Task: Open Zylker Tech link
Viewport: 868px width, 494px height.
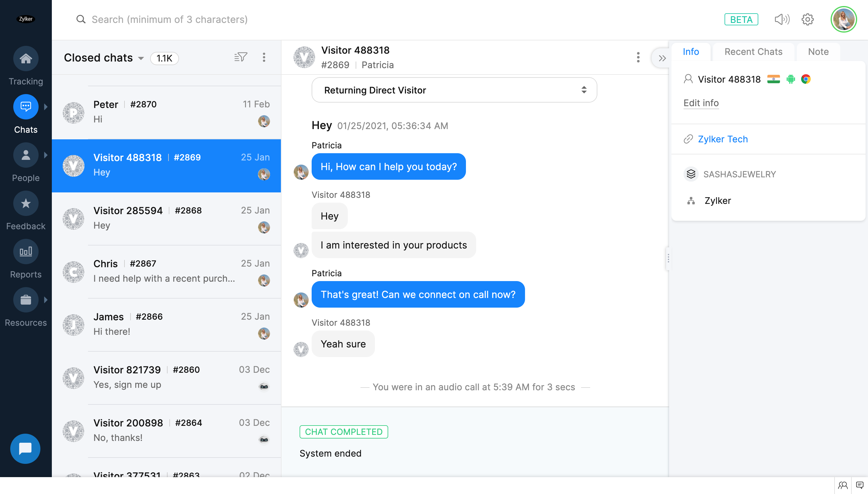Action: point(722,139)
